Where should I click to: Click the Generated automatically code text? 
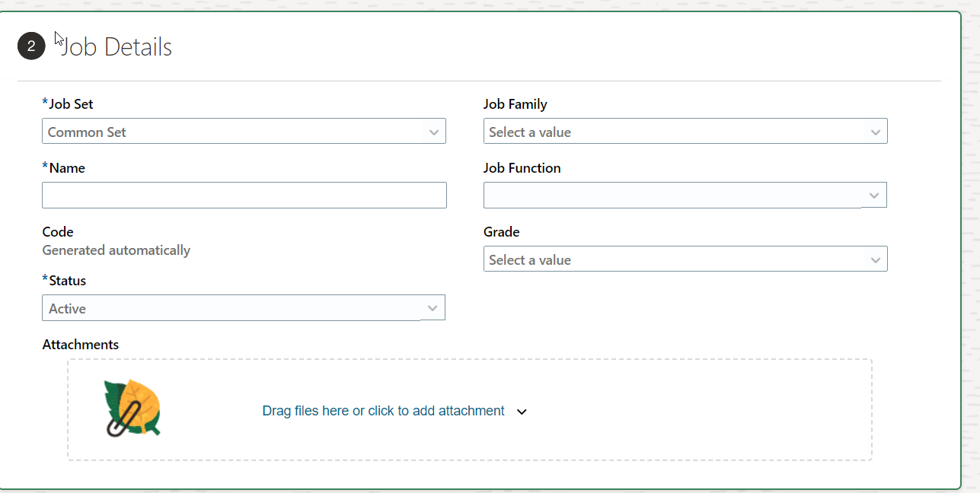tap(117, 250)
